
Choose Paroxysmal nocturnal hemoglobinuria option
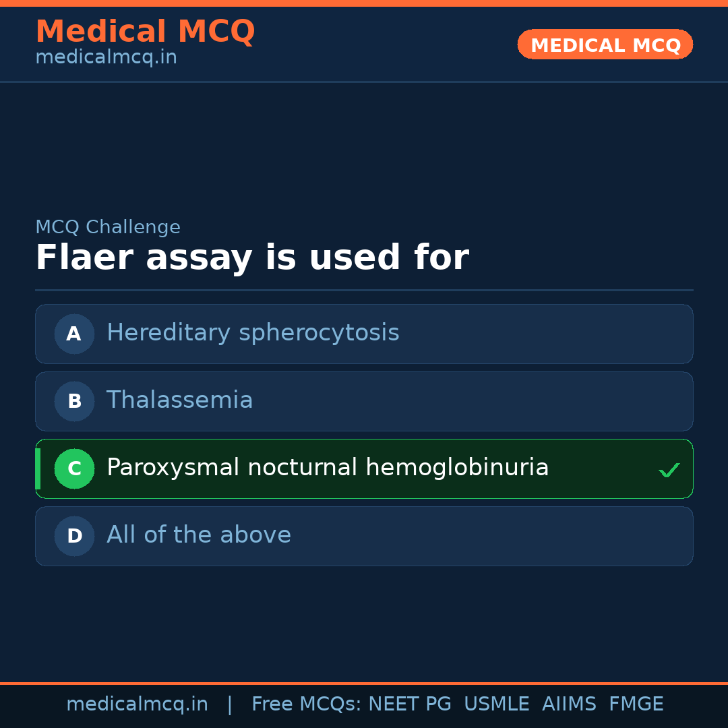click(328, 468)
